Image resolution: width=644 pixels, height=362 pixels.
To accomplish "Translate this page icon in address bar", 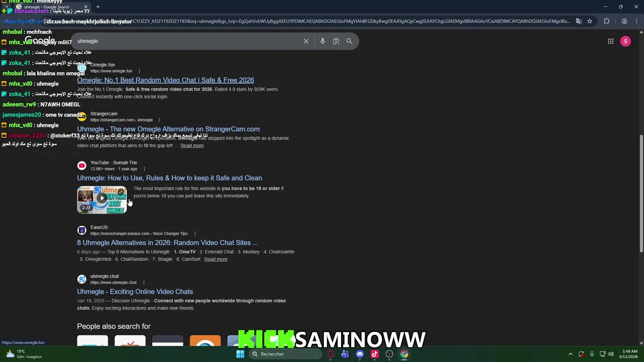I will coord(579,21).
